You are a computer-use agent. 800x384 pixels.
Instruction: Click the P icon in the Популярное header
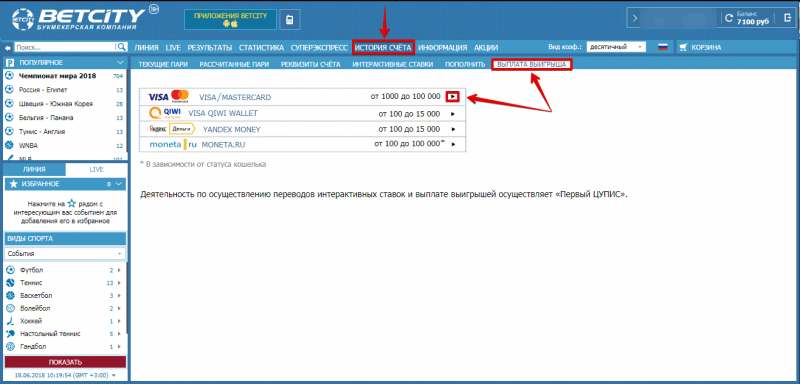click(10, 62)
